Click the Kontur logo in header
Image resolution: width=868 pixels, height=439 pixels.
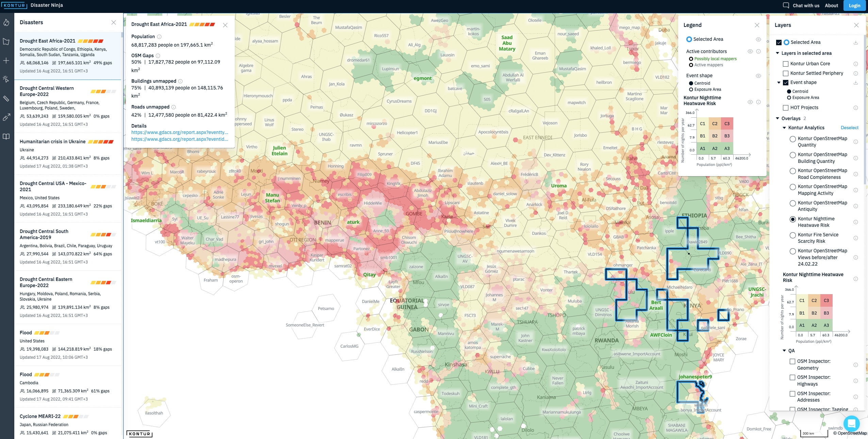14,5
